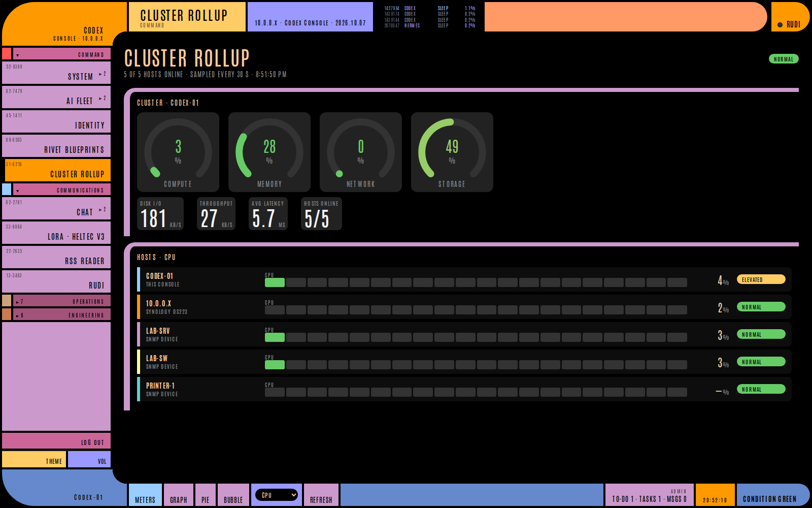Click the Avg Latency stat tile
This screenshot has height=508, width=812.
click(268, 214)
